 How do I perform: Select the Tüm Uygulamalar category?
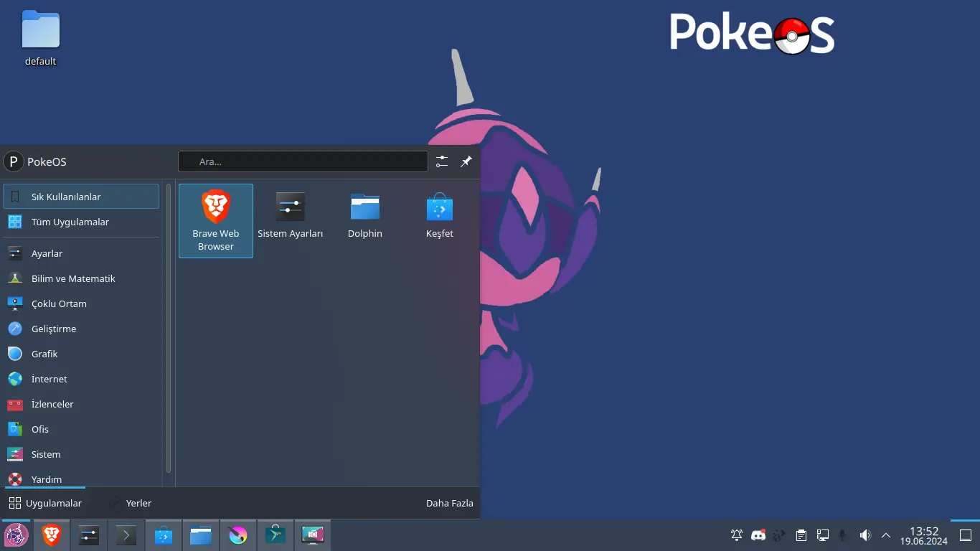click(x=81, y=222)
